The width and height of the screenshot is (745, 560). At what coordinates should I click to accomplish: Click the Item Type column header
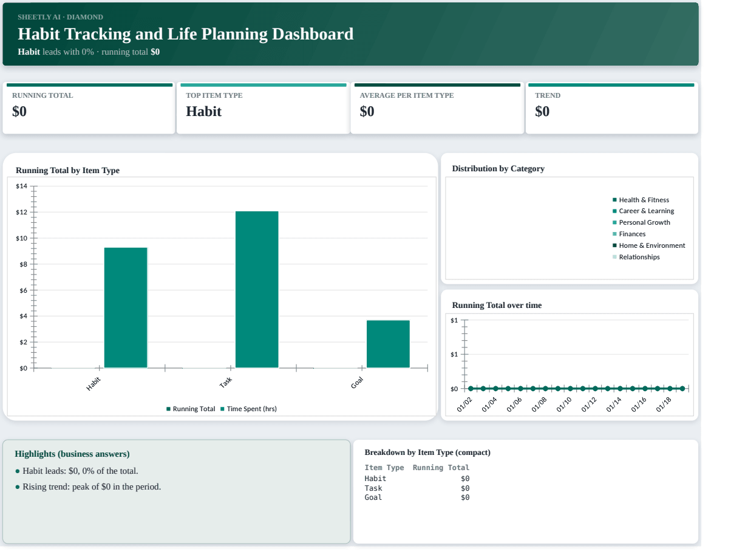(x=384, y=468)
